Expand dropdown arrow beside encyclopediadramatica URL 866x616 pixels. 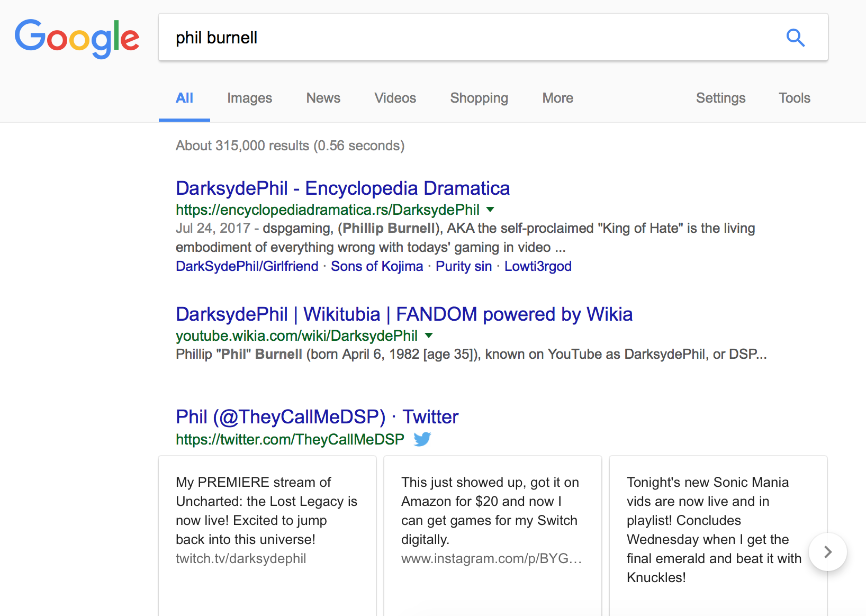[x=490, y=210]
